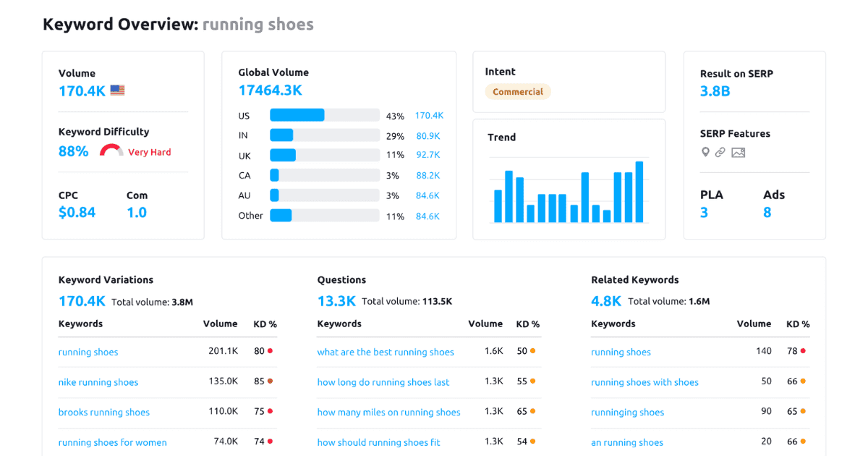Open the related 'running shoes' keyword link

[x=621, y=352]
